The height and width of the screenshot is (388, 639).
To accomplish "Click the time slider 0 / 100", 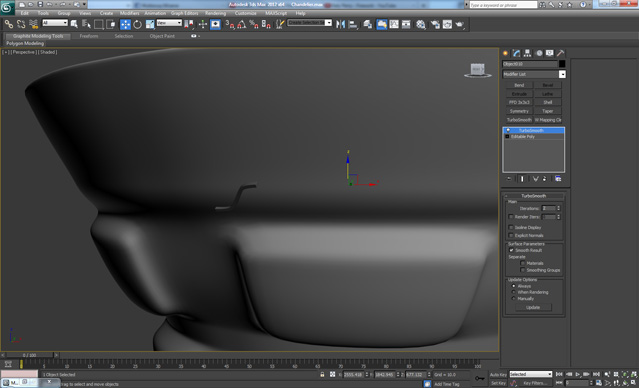I will (x=29, y=355).
